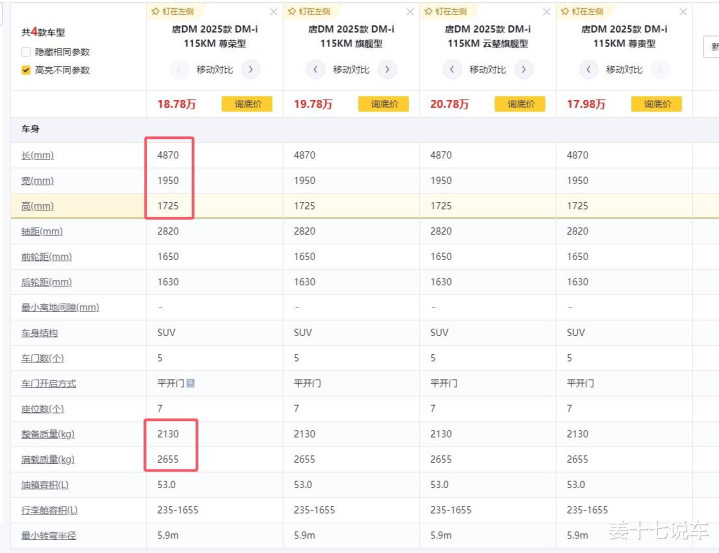This screenshot has width=719, height=553.
Task: Check the 隐藏相同参数 checkbox
Action: tap(26, 52)
